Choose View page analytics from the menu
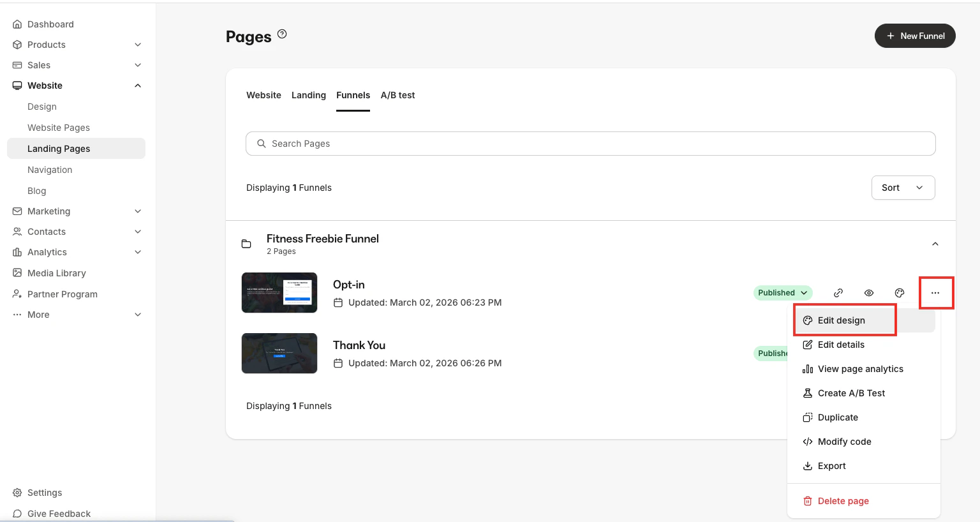 tap(861, 368)
